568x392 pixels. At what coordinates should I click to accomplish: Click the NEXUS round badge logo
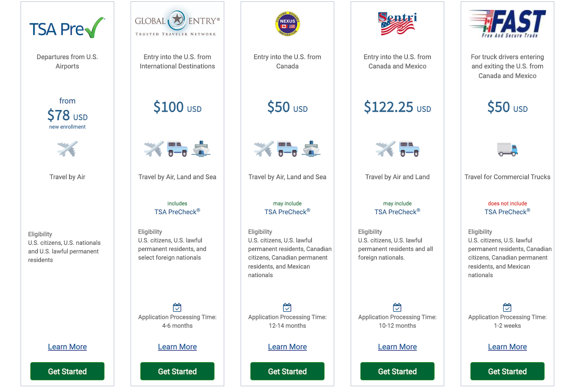pos(288,23)
